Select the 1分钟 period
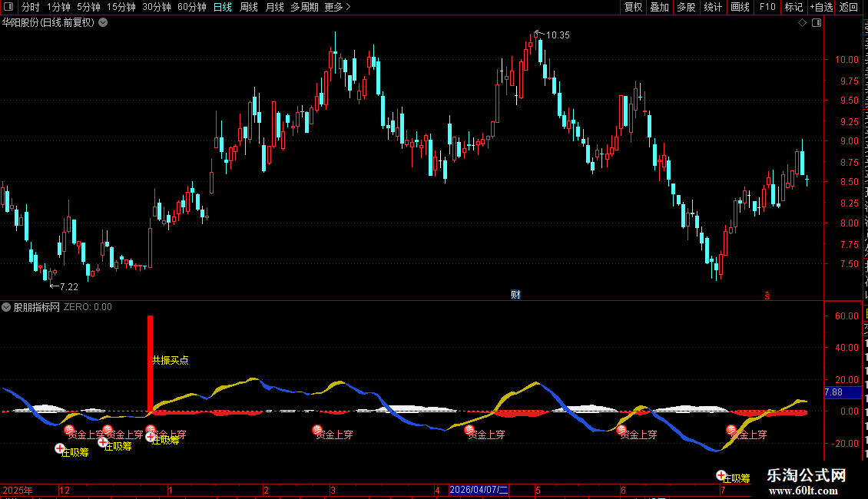 click(x=58, y=7)
